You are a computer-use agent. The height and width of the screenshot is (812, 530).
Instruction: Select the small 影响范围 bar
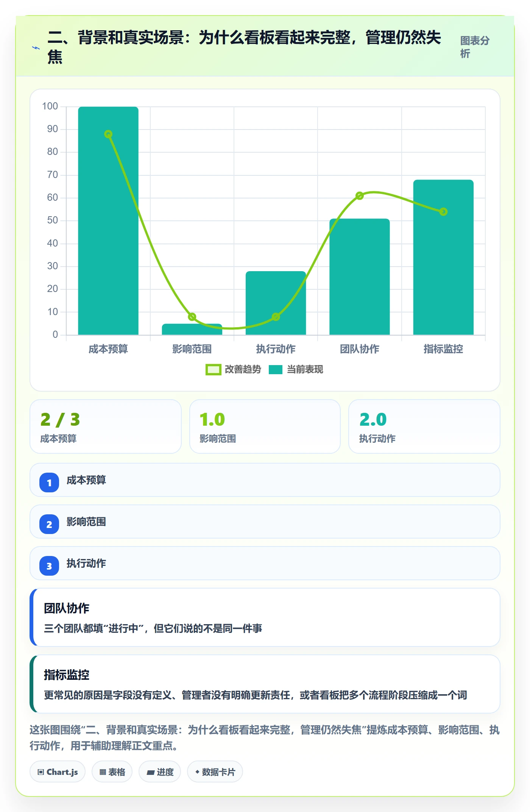click(192, 329)
